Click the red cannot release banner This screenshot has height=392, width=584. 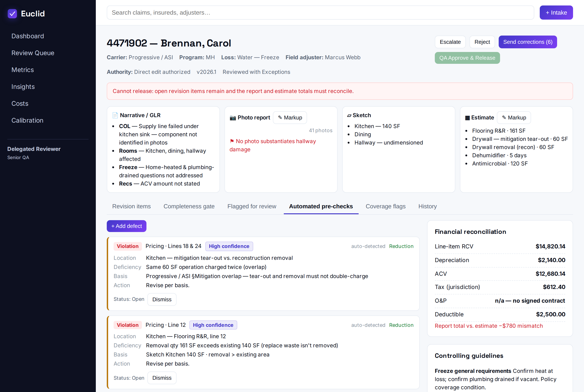click(339, 91)
